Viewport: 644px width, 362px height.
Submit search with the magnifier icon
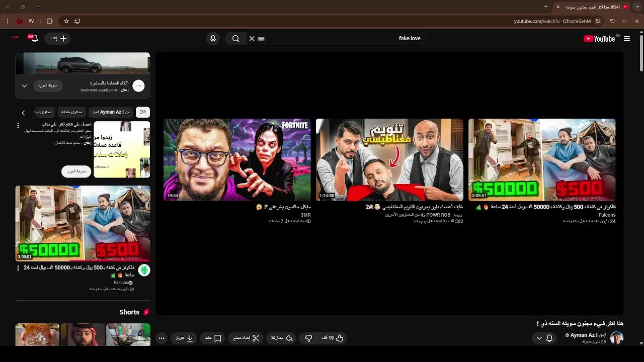tap(235, 39)
